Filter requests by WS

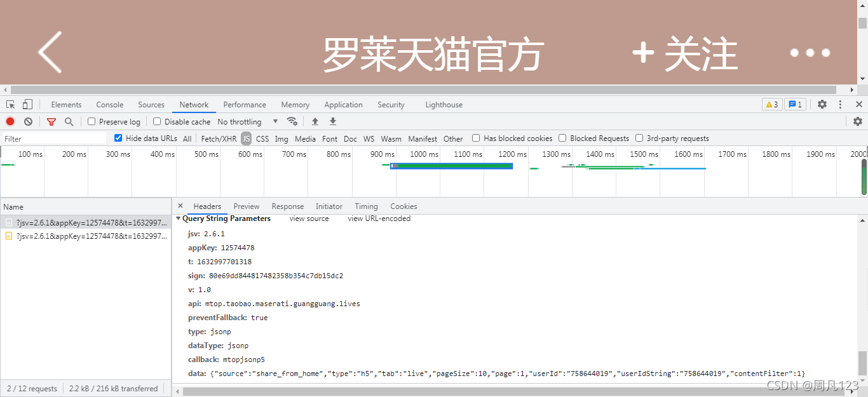tap(369, 138)
